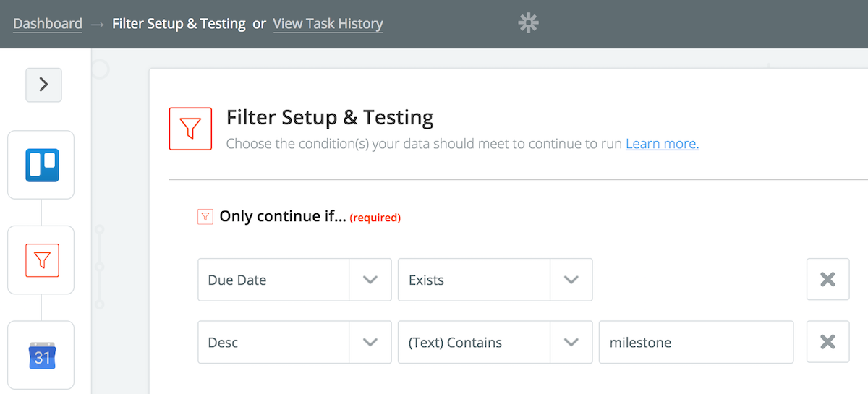Open the Google Calendar step
The image size is (868, 394).
[x=41, y=356]
